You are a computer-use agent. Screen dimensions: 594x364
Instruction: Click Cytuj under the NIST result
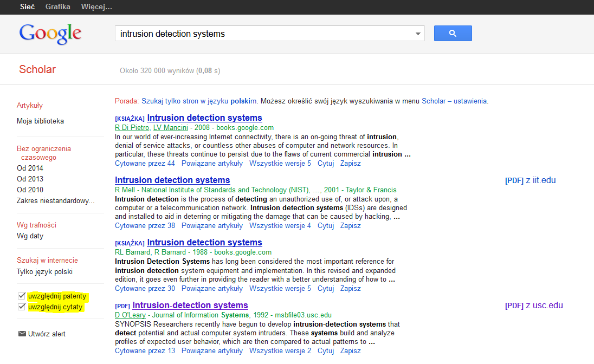click(325, 225)
